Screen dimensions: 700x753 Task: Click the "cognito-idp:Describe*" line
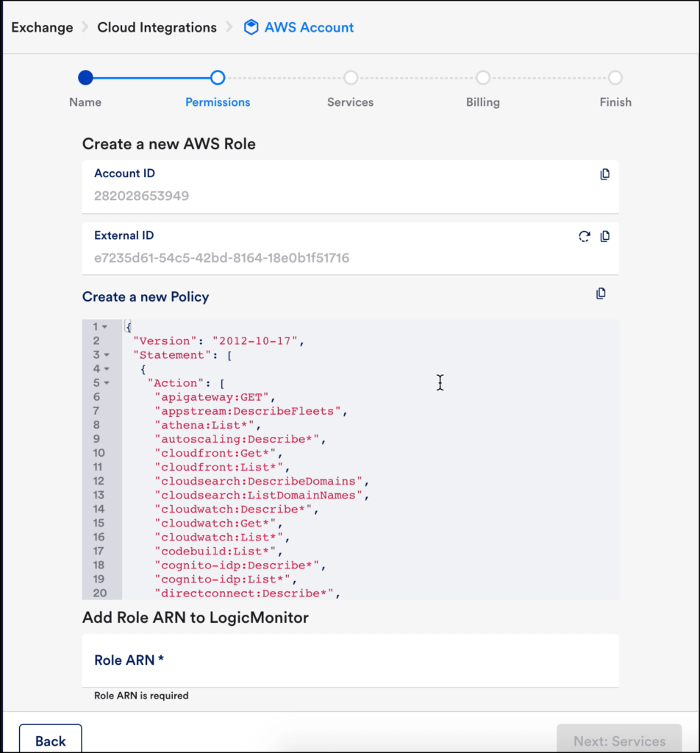click(x=240, y=565)
